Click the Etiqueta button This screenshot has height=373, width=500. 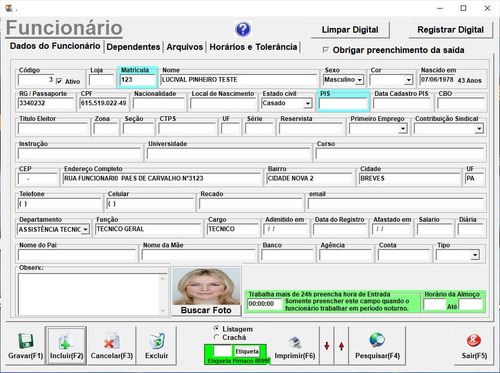pyautogui.click(x=247, y=351)
